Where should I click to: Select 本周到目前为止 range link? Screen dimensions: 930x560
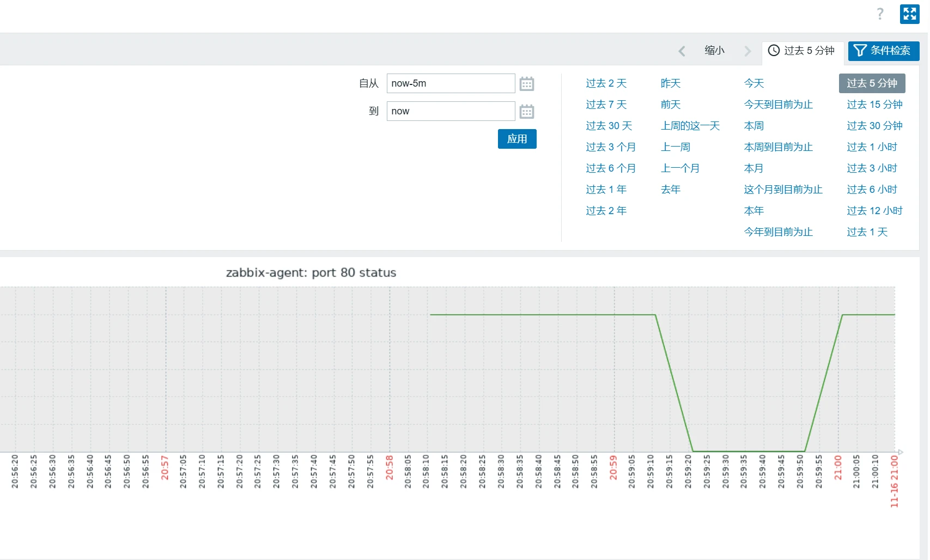778,147
